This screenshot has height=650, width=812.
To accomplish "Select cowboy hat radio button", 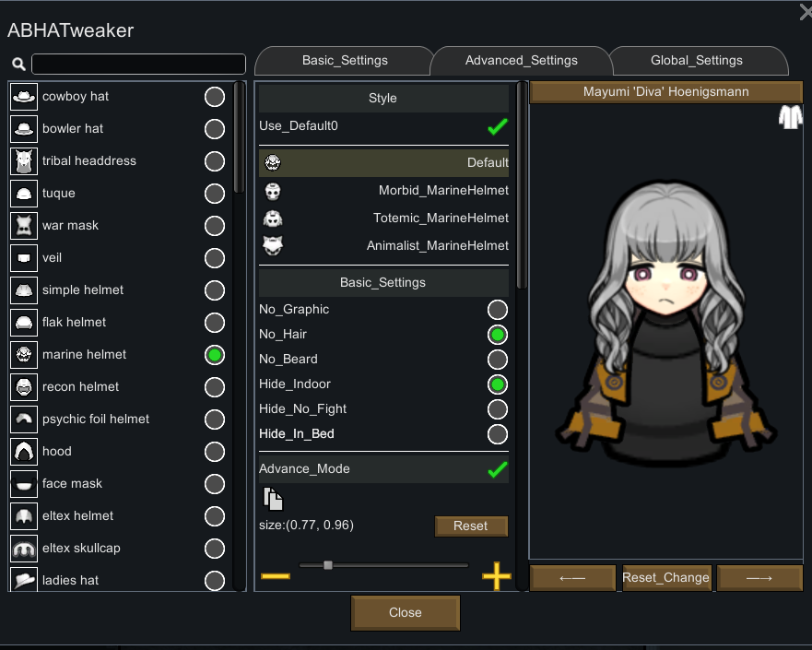I will (215, 97).
